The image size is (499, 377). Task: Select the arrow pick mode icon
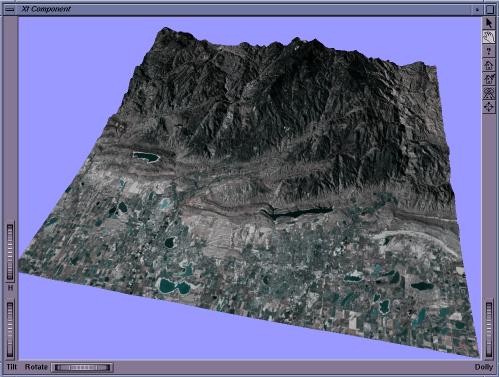(x=489, y=23)
